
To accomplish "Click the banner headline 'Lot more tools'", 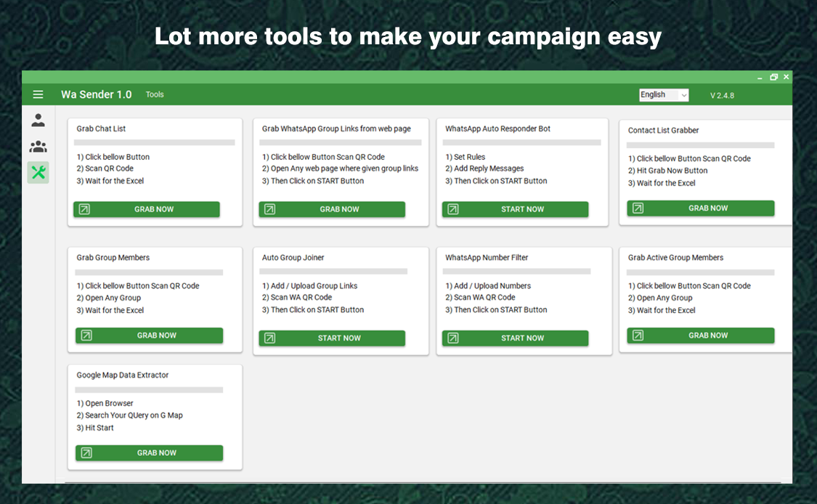I will pos(408,36).
